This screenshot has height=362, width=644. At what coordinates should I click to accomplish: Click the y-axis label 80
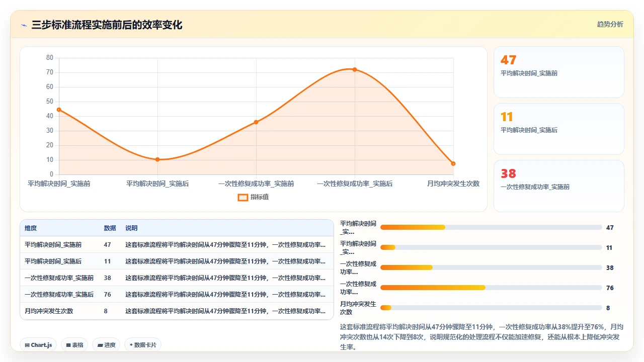pyautogui.click(x=49, y=58)
